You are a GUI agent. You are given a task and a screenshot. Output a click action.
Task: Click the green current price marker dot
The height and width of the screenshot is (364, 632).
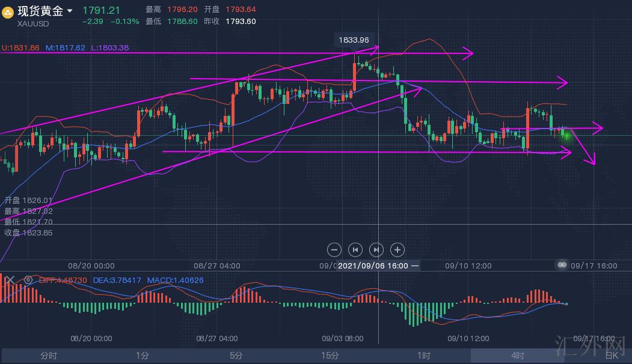[x=566, y=136]
